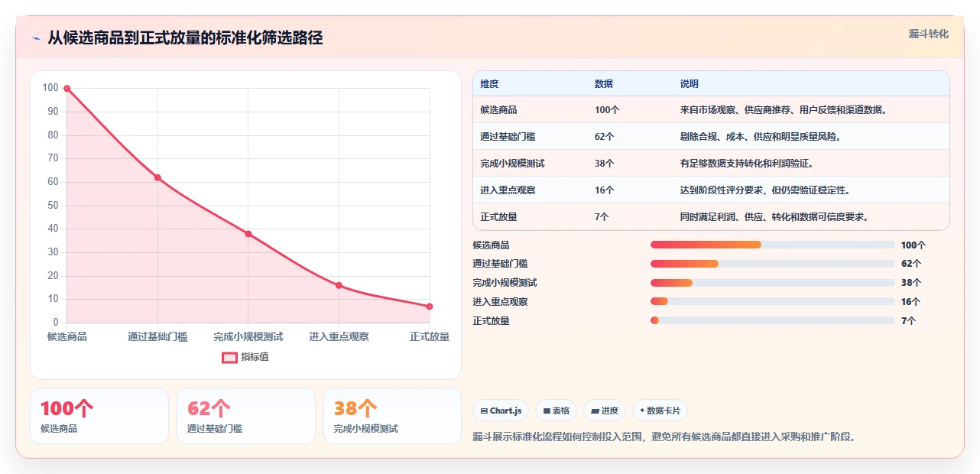This screenshot has width=980, height=474.
Task: Click the 数据 column header
Action: click(604, 83)
